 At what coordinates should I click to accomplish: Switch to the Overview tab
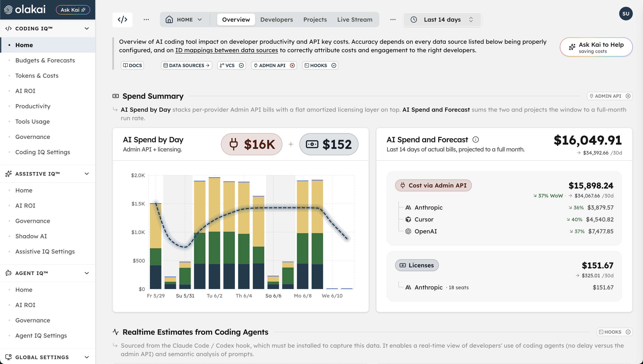click(x=236, y=20)
